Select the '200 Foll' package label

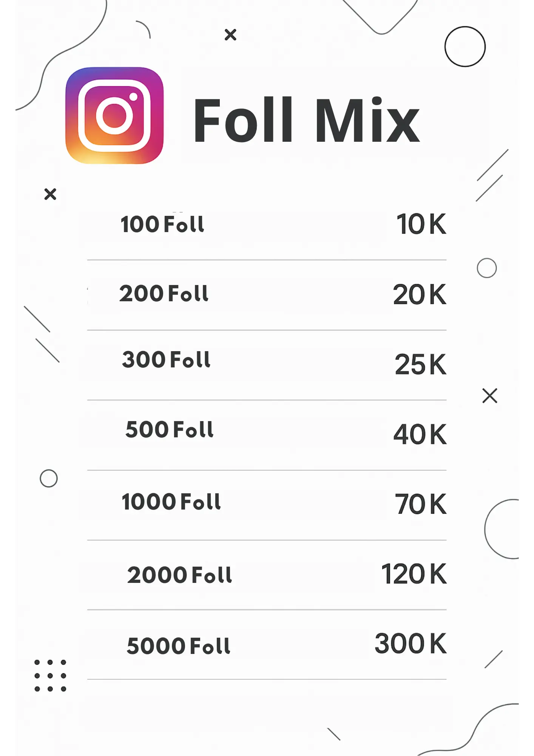(164, 293)
